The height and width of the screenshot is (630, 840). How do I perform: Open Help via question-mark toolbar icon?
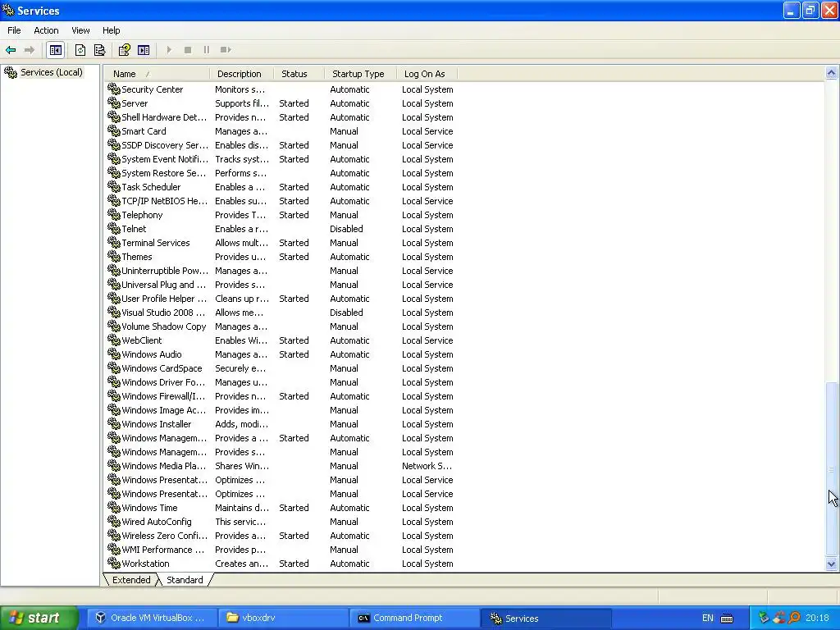tap(125, 50)
